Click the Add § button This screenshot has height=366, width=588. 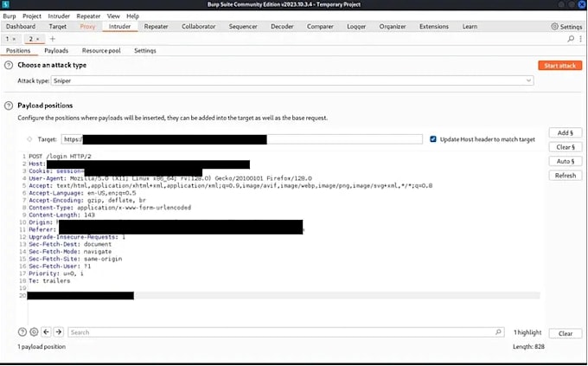[566, 132]
